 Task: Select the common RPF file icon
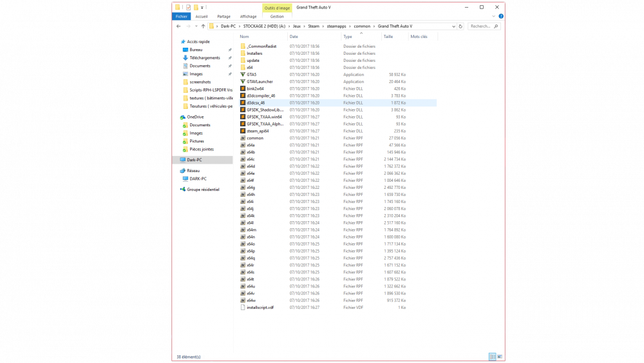click(243, 138)
